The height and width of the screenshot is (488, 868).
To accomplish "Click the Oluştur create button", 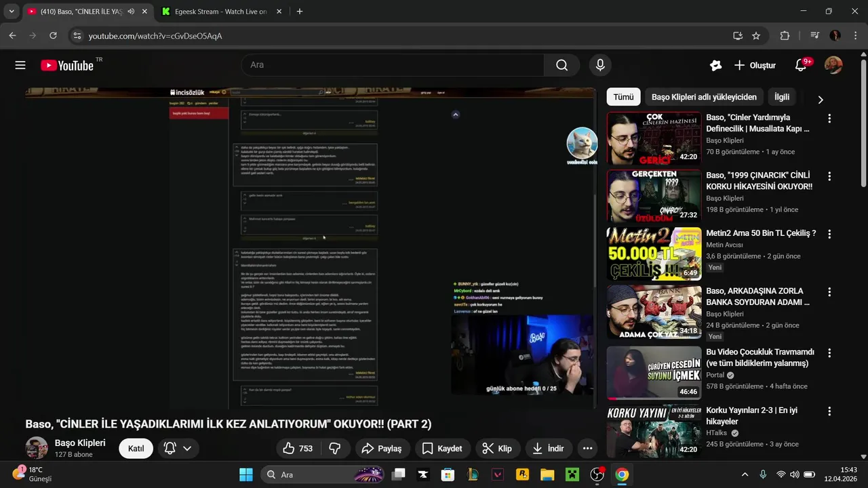I will pyautogui.click(x=755, y=65).
